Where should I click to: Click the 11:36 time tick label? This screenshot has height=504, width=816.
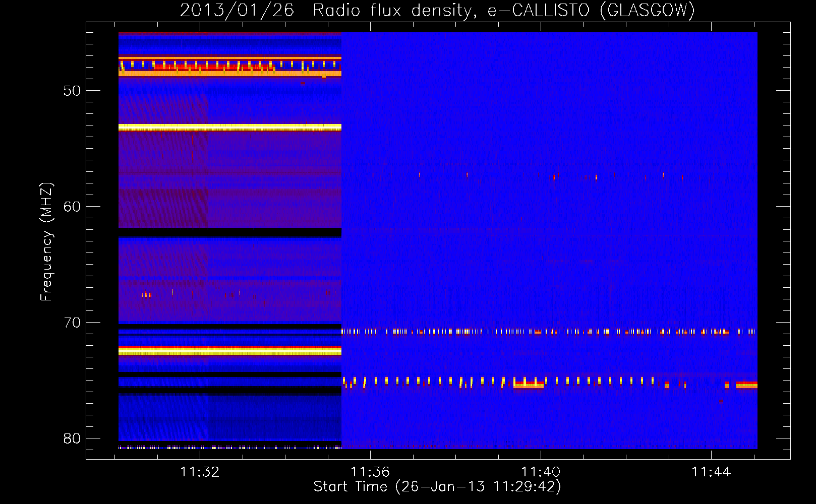370,472
